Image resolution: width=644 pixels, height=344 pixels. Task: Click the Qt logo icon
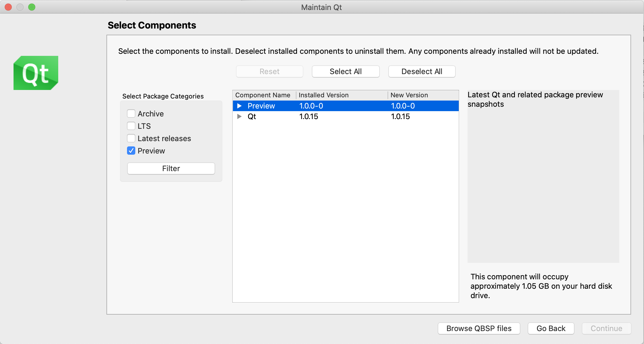pos(36,73)
